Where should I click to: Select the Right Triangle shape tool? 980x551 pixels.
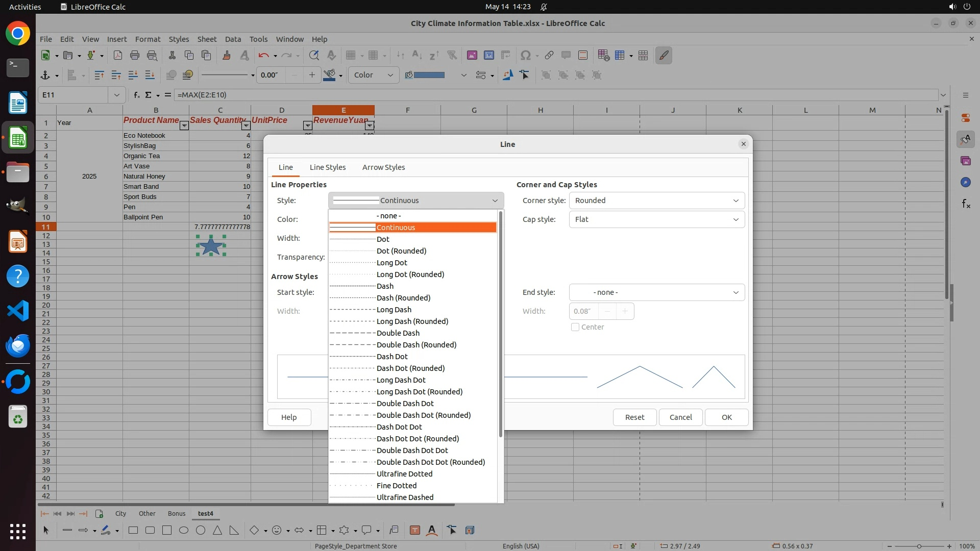pyautogui.click(x=234, y=531)
